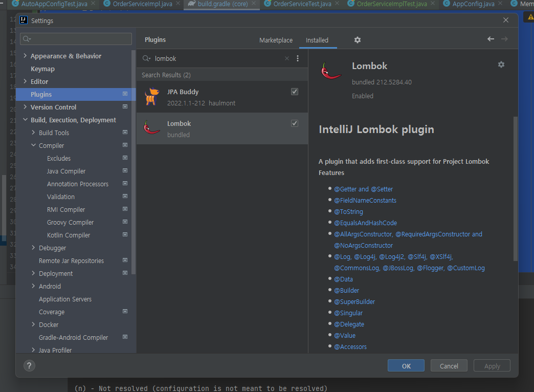534x392 pixels.
Task: Open the help question mark button
Action: point(29,366)
